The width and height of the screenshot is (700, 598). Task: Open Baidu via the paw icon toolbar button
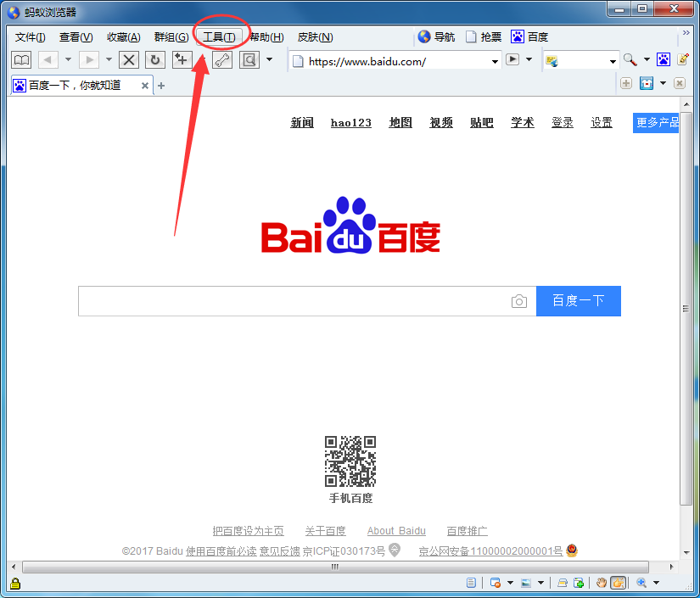point(663,59)
